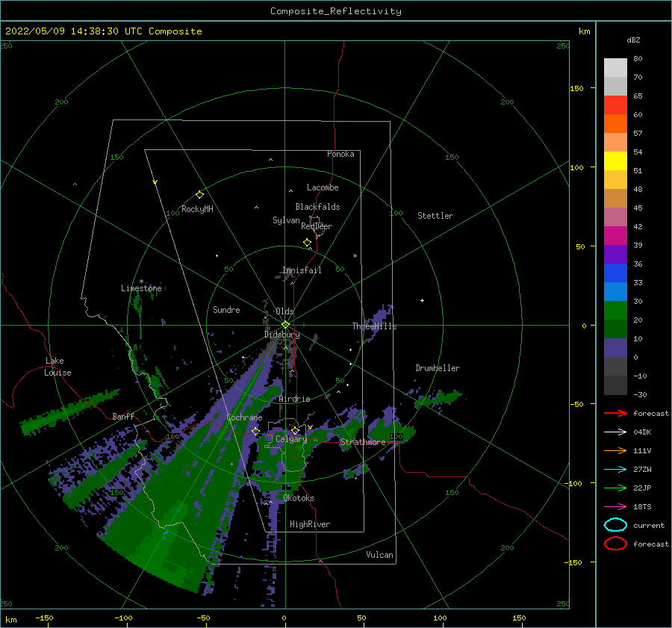The image size is (672, 628).
Task: Select the blue 36 dBZ color swatch
Action: (x=615, y=273)
